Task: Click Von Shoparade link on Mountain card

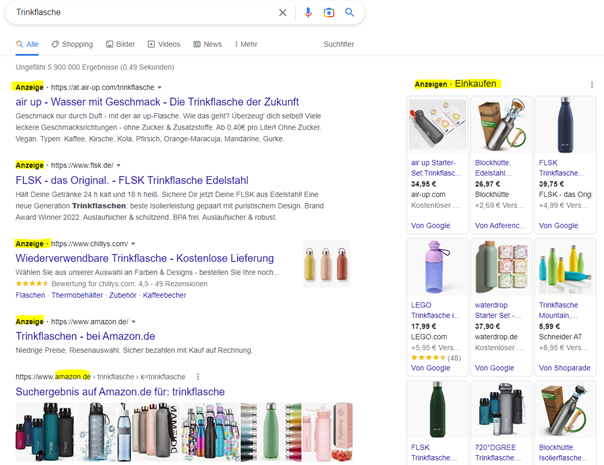Action: tap(564, 368)
